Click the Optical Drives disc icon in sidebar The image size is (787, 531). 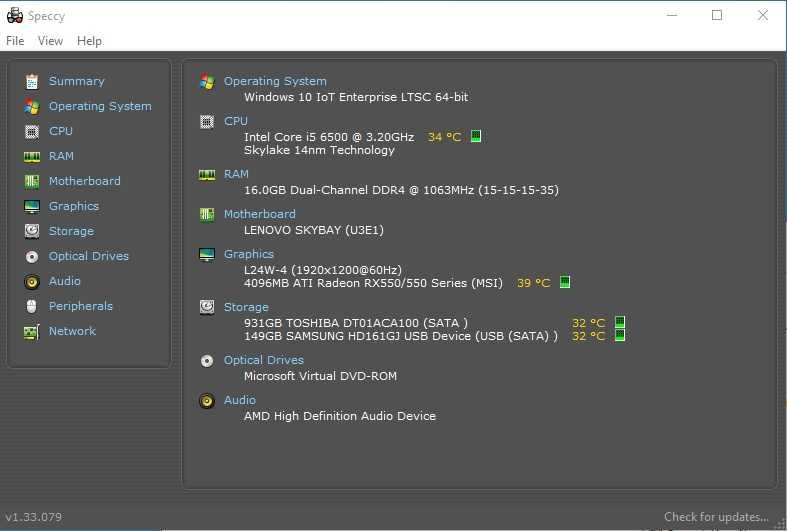[x=32, y=256]
